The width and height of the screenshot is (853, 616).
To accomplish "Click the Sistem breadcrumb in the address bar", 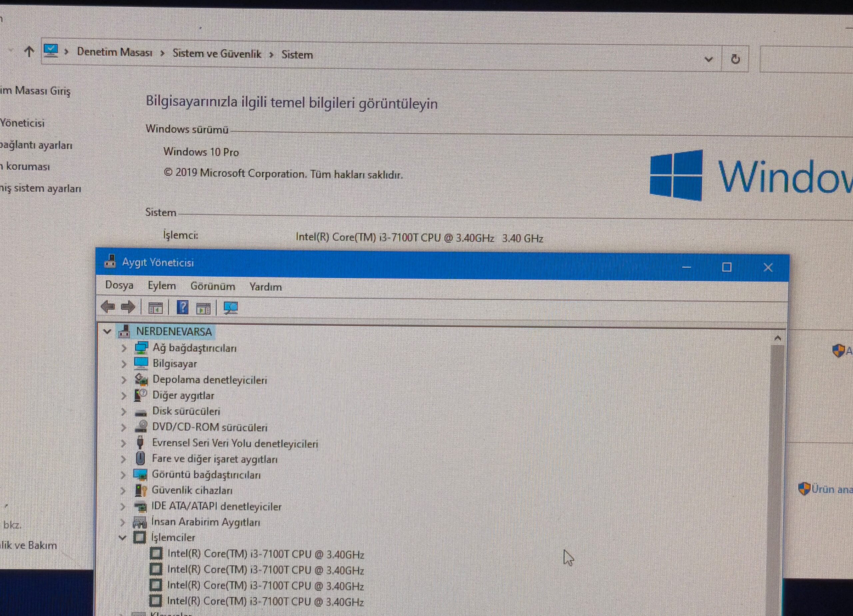I will click(297, 55).
